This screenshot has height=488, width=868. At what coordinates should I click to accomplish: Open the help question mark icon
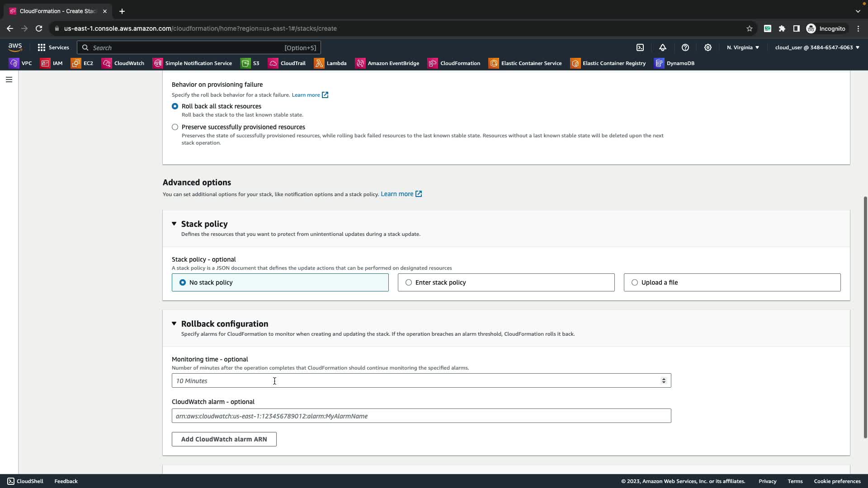[x=685, y=47]
